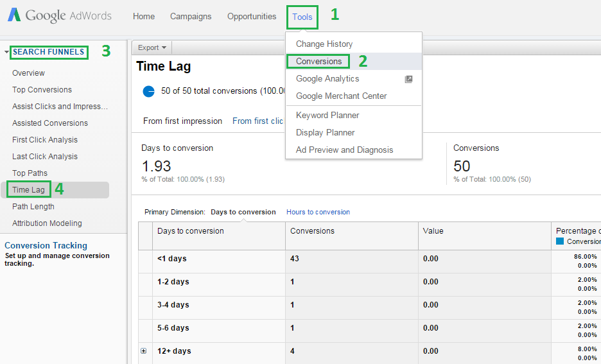This screenshot has width=601, height=364.
Task: Click the Conversion Tracking link
Action: point(46,245)
